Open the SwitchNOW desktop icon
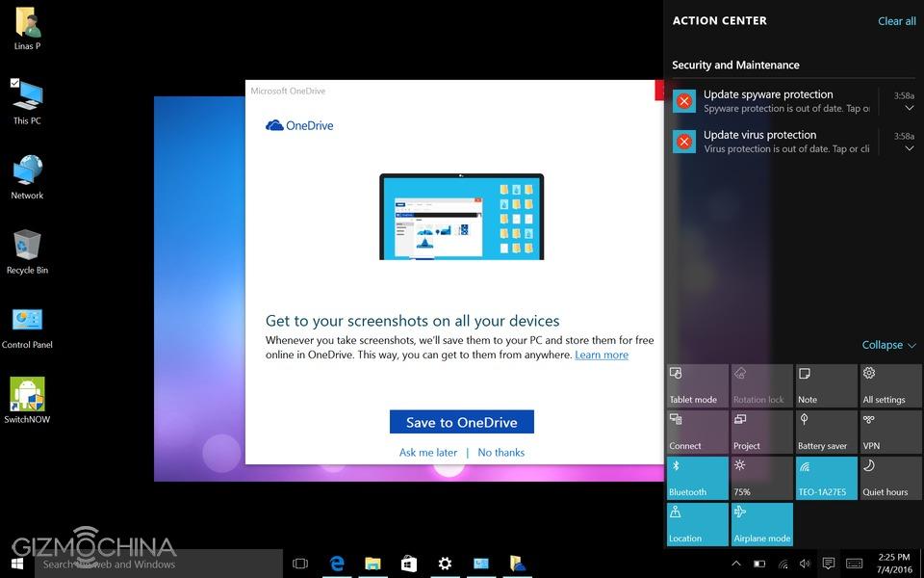 click(27, 398)
